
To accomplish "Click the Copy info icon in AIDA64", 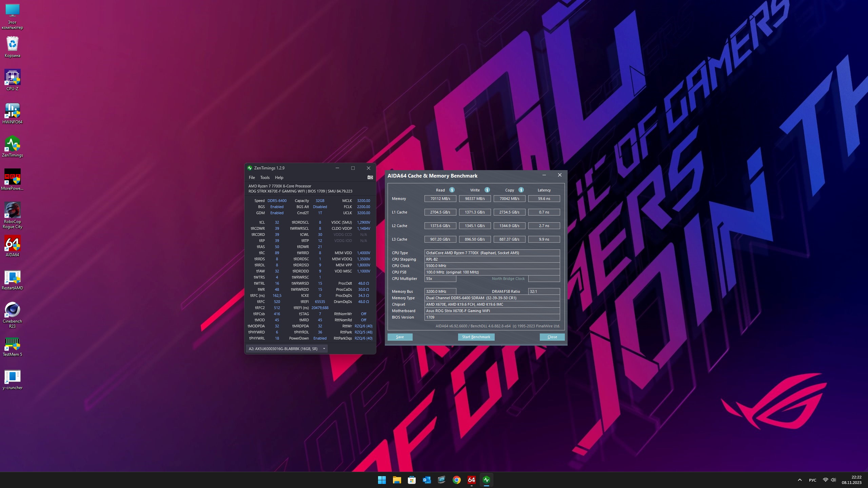I will (521, 190).
